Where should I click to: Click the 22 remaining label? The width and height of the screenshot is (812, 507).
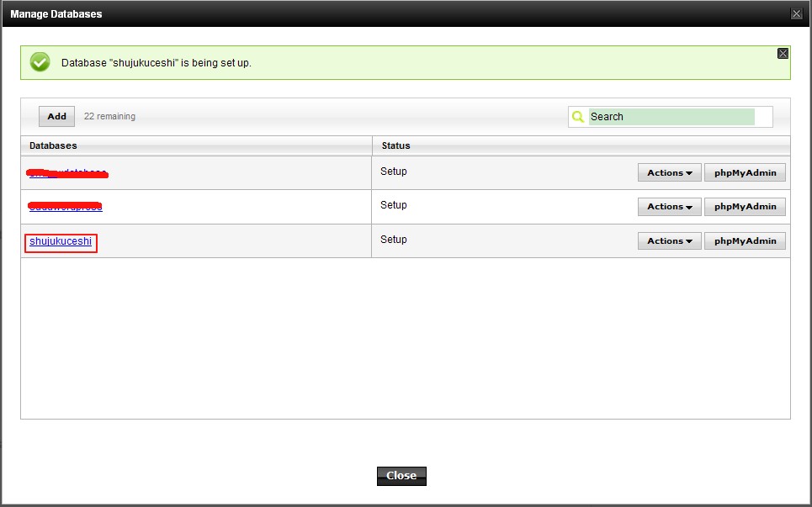pyautogui.click(x=109, y=116)
